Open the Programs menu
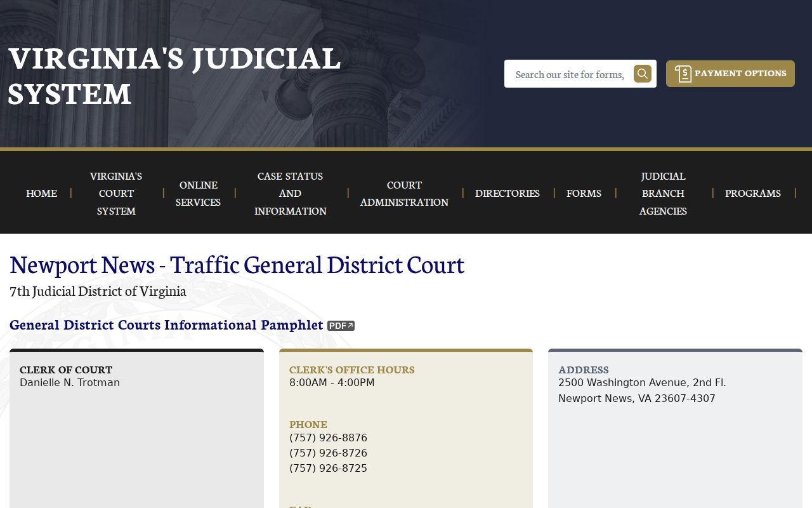The width and height of the screenshot is (812, 508). 753,193
